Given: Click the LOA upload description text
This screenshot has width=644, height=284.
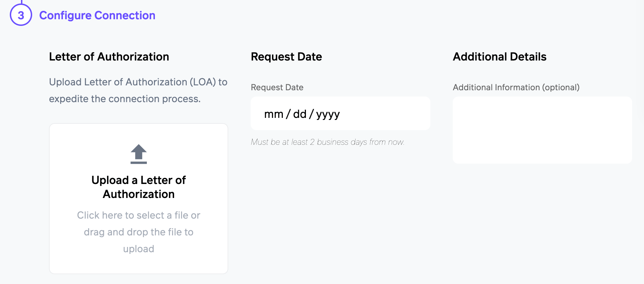Looking at the screenshot, I should coord(138,90).
